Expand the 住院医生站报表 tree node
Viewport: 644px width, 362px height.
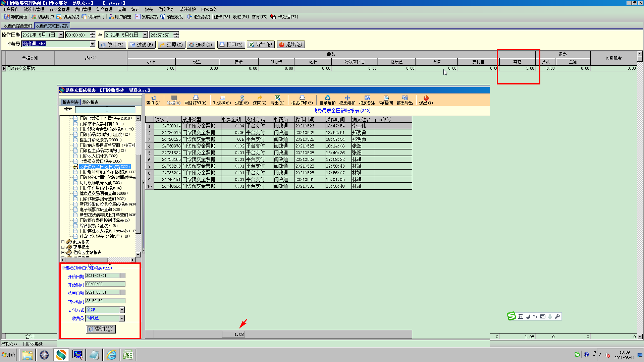(63, 252)
